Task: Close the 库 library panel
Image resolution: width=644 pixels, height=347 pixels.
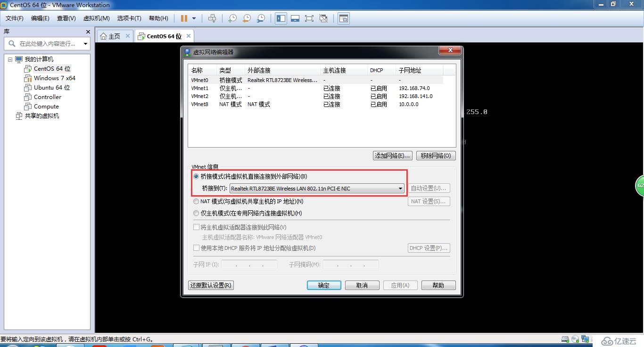Action: [88, 32]
